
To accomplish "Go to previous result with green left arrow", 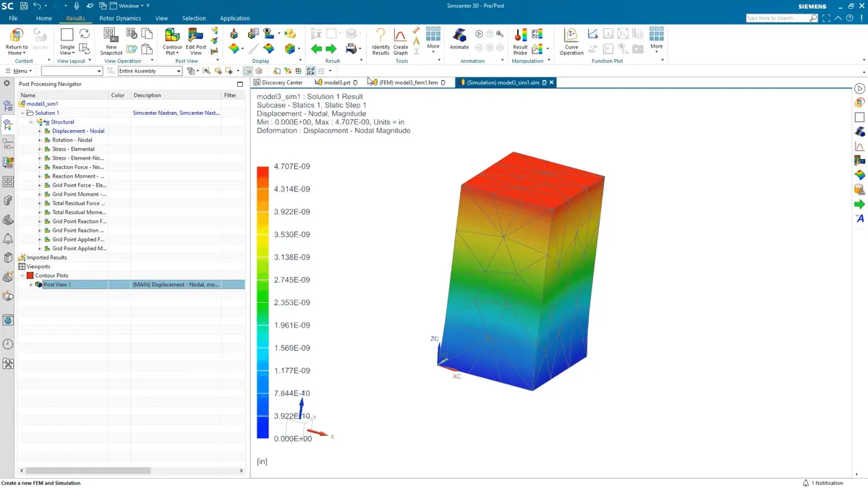I will 316,49.
